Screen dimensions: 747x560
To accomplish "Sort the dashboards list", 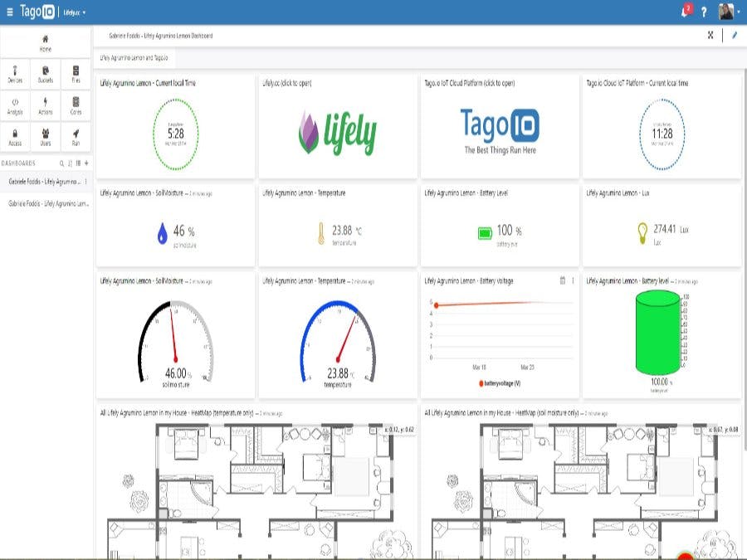I will (x=70, y=163).
